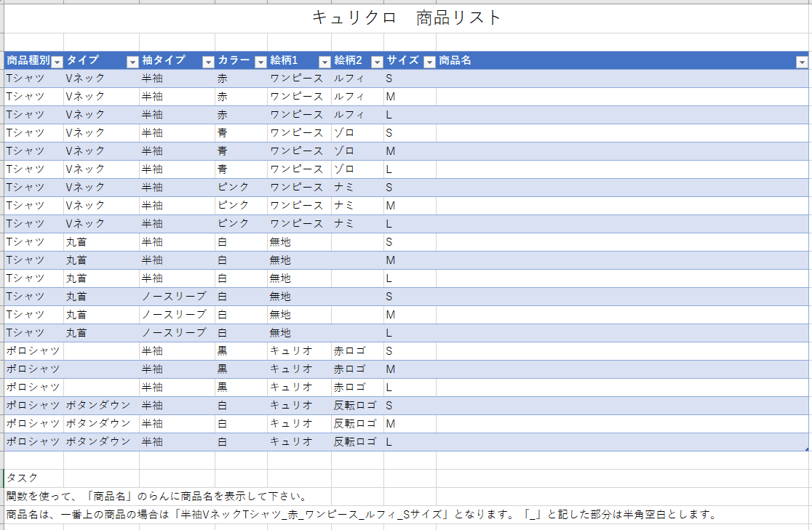Click ポロシャツ in the 黒 赤ロゴ S row
812x530 pixels.
pos(33,351)
